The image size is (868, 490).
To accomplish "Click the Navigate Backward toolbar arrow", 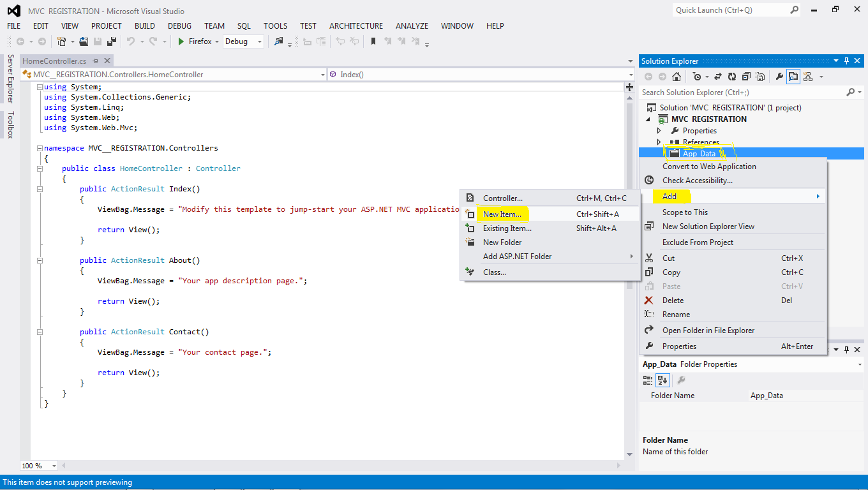I will (20, 41).
